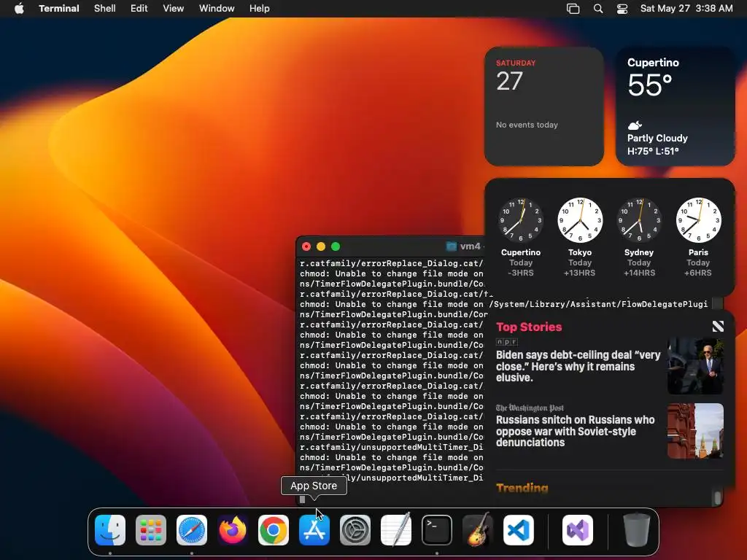Close the Terminal window with red button
747x560 pixels.
click(x=306, y=246)
